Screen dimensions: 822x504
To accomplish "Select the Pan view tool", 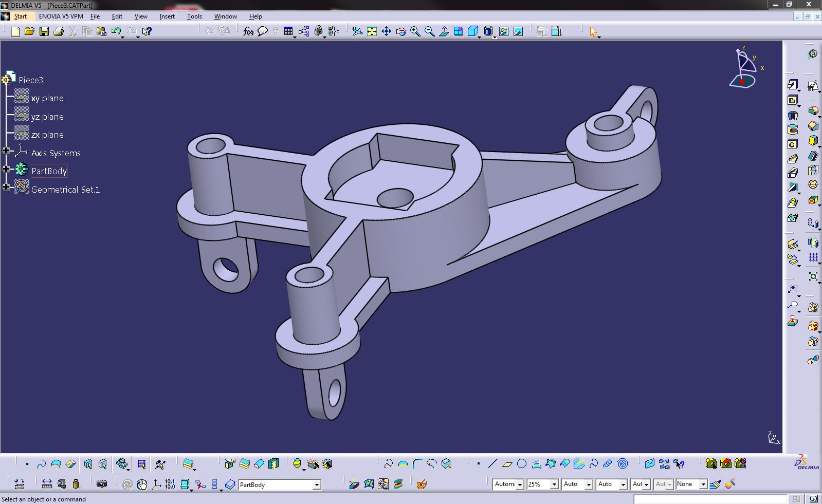I will tap(387, 32).
